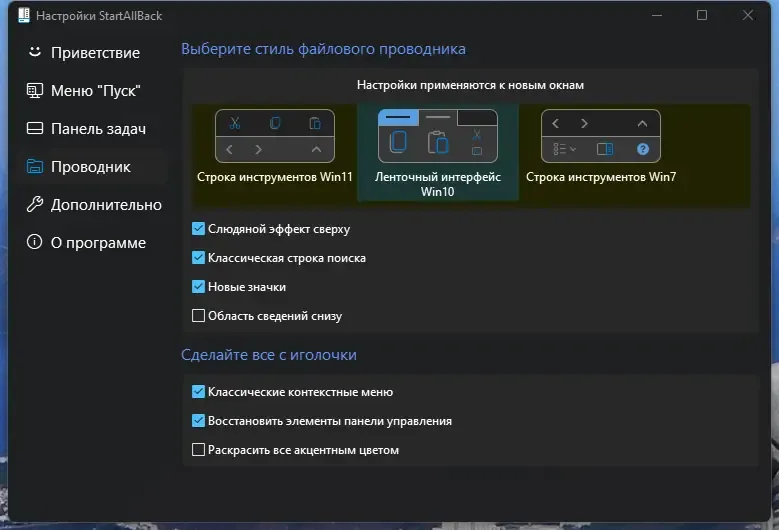Click the blue help icon in the Win7 preview

click(x=642, y=149)
